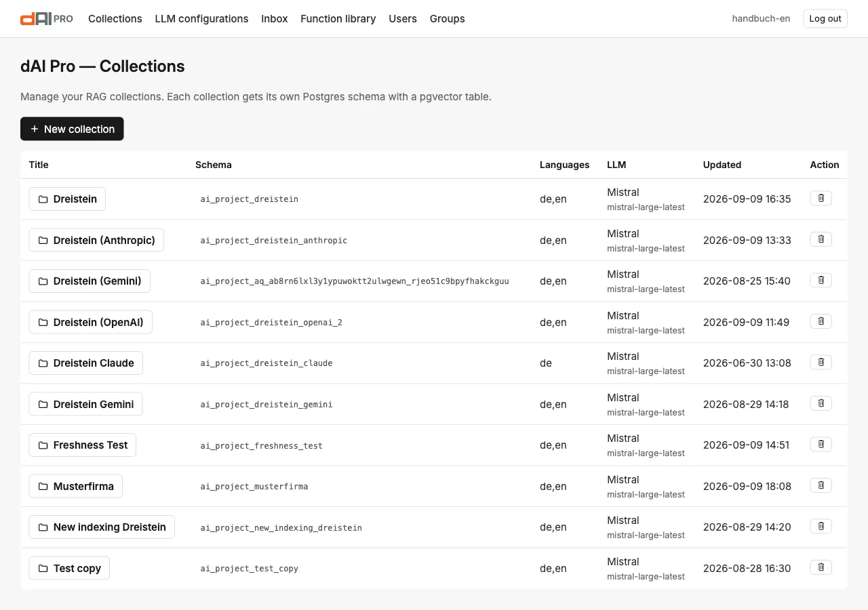The height and width of the screenshot is (610, 868).
Task: Remove New indexing Dreistein via trash icon
Action: pos(821,526)
